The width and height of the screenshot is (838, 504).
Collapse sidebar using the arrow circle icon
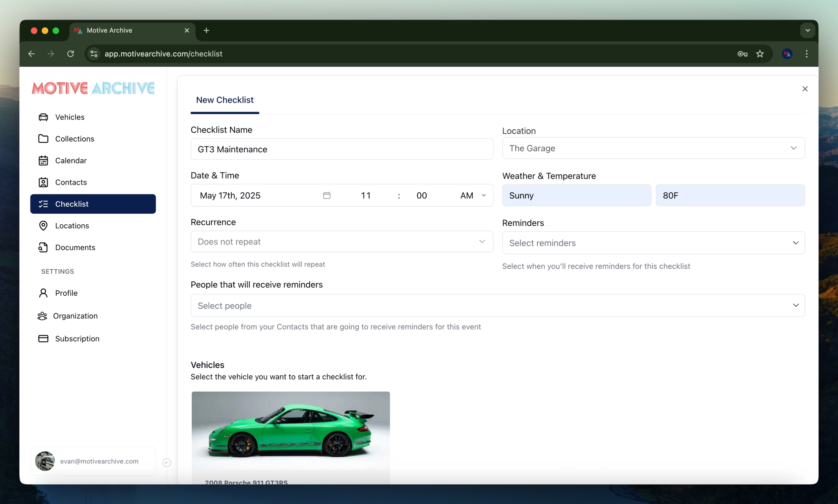pos(167,462)
